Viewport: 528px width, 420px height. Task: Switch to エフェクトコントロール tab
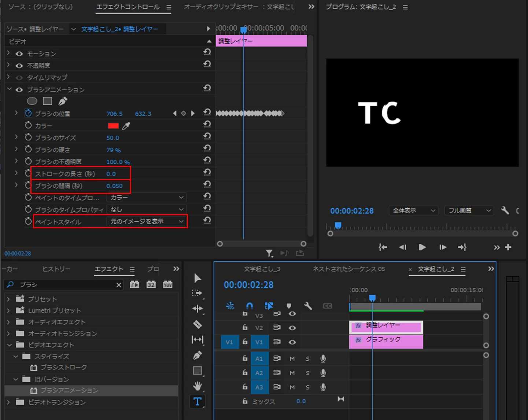(x=128, y=7)
